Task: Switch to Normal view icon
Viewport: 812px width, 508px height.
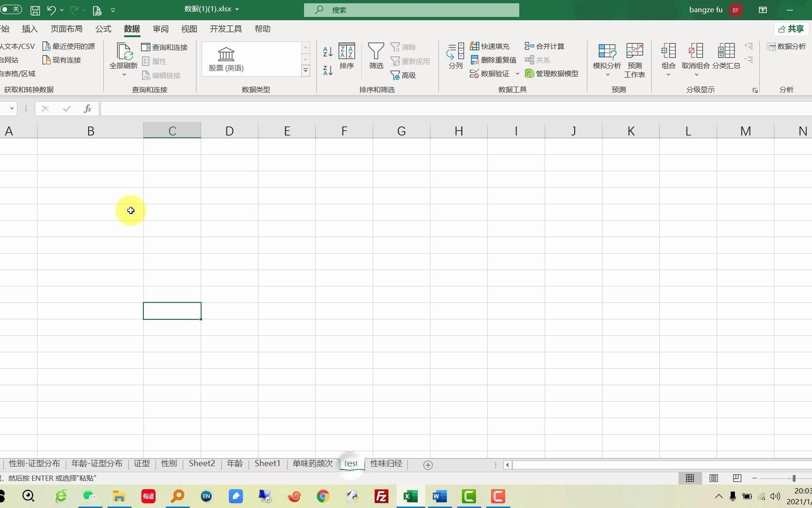Action: tap(690, 478)
